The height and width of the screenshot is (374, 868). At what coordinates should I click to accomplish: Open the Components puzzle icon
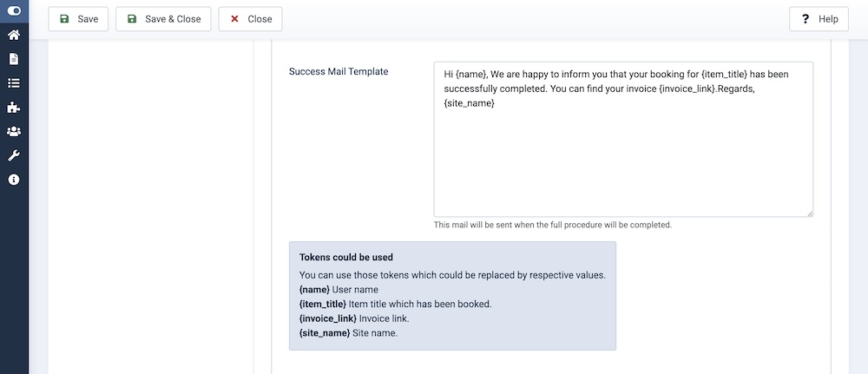click(x=14, y=108)
